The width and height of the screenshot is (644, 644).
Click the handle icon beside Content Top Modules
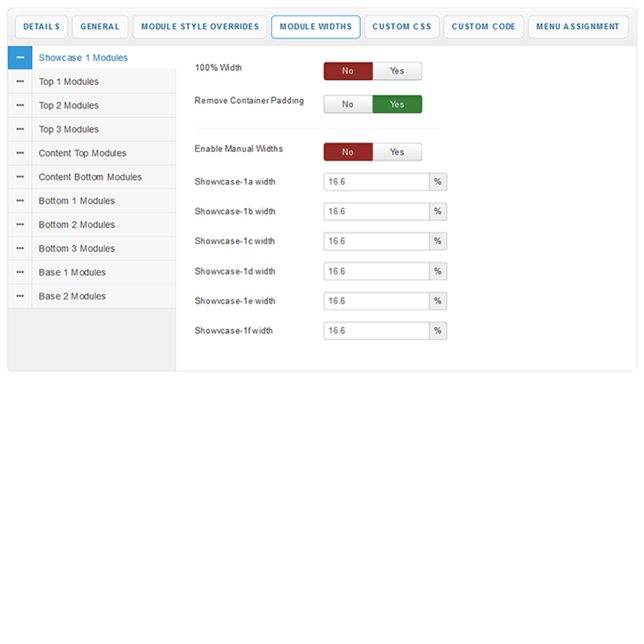(x=20, y=154)
